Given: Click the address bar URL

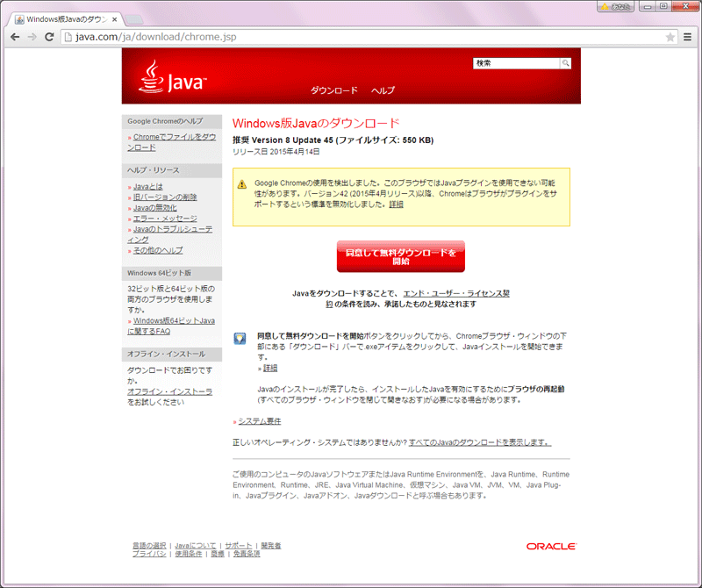Looking at the screenshot, I should tap(156, 37).
